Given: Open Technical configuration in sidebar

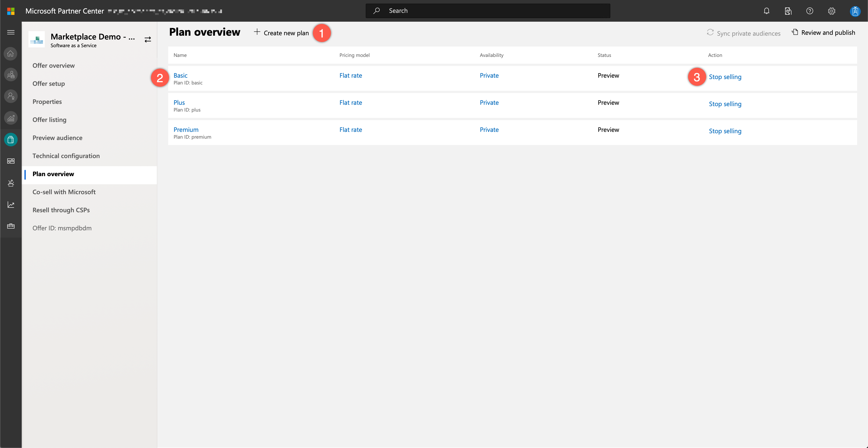Looking at the screenshot, I should click(66, 156).
